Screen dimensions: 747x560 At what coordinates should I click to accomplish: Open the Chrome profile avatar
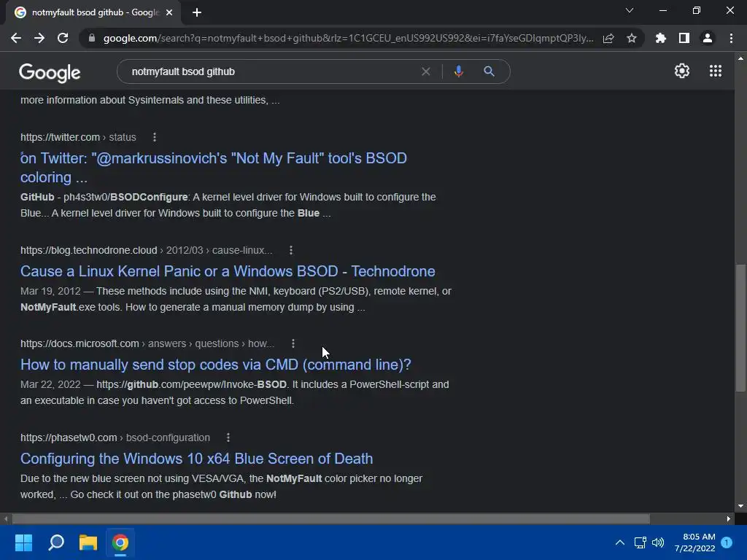(x=708, y=38)
